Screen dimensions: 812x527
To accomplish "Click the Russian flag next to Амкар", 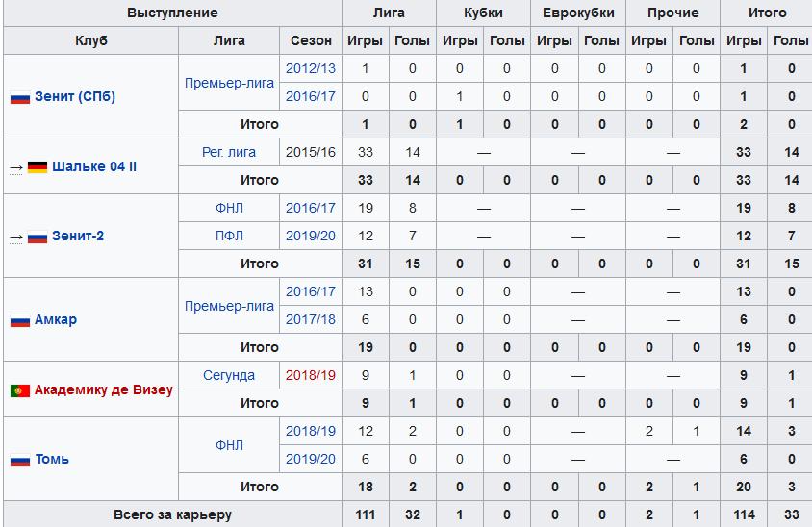I will (20, 321).
